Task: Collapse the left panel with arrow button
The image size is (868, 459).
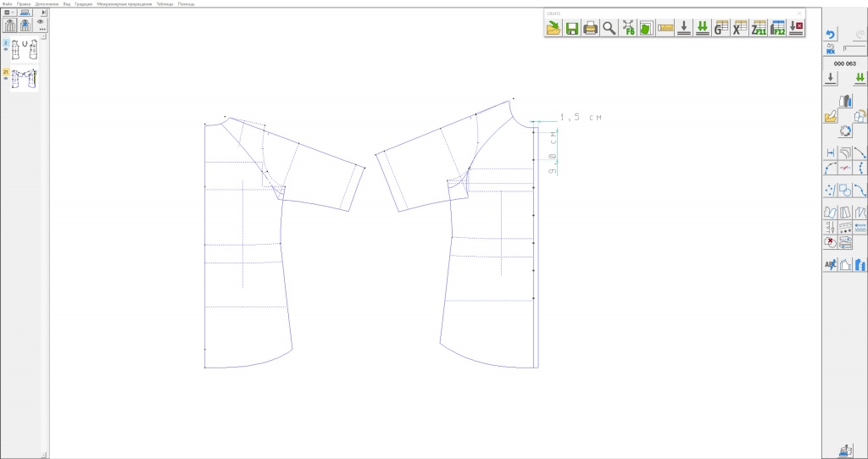Action: point(43,13)
